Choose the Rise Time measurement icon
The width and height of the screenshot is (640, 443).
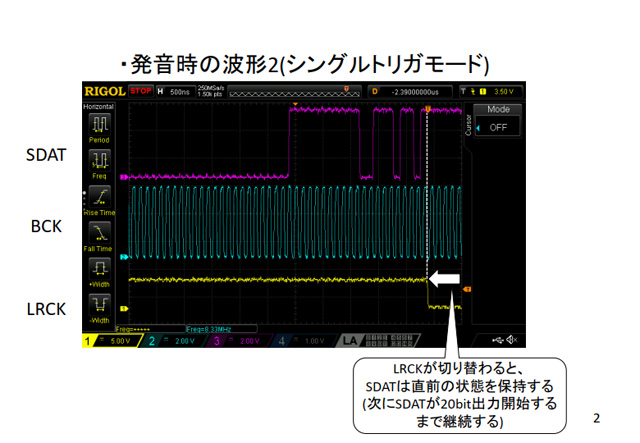point(99,197)
